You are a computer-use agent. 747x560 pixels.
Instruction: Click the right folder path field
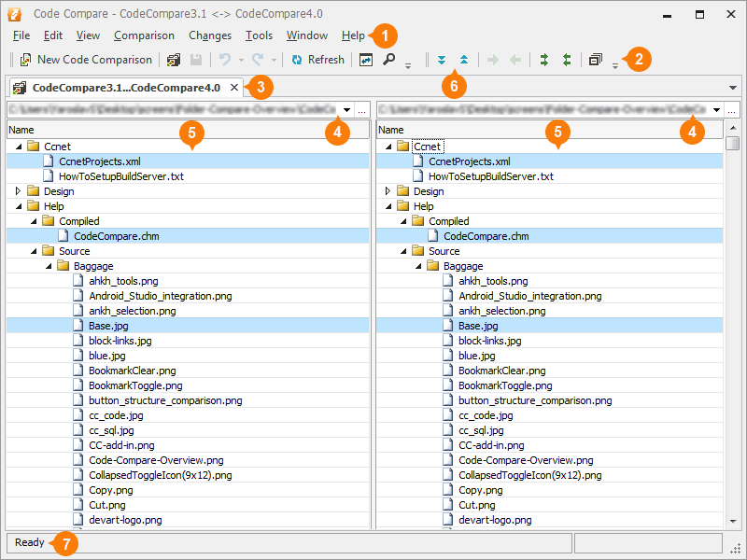pyautogui.click(x=543, y=109)
